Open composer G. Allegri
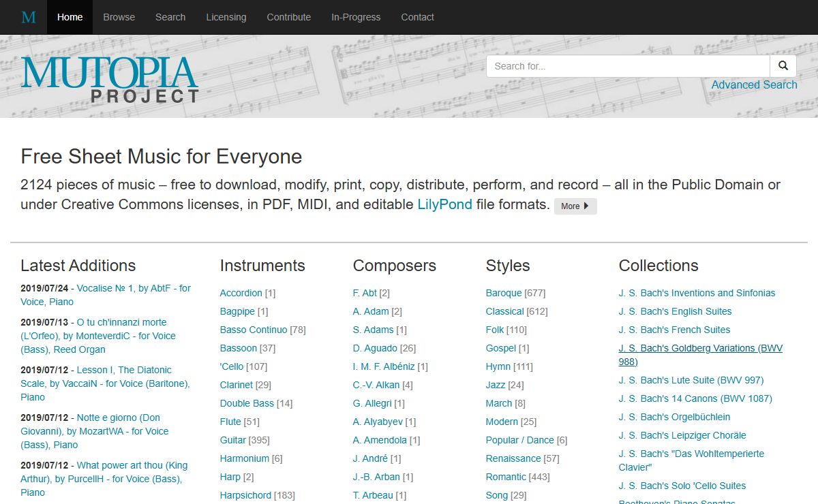This screenshot has height=504, width=818. click(x=372, y=403)
